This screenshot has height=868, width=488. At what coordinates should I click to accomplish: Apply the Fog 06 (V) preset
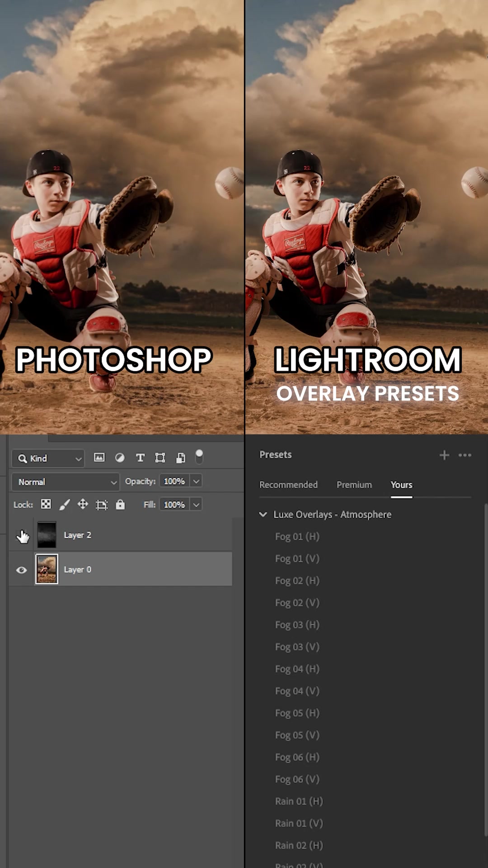click(x=297, y=779)
